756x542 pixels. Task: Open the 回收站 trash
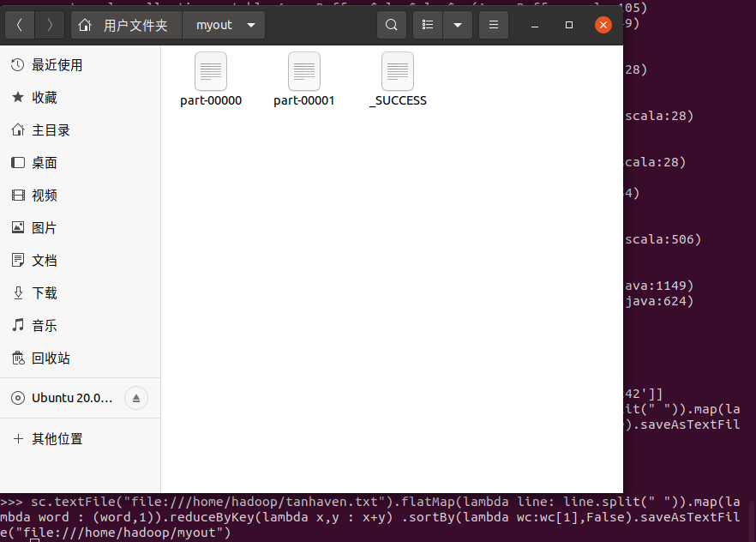point(80,358)
